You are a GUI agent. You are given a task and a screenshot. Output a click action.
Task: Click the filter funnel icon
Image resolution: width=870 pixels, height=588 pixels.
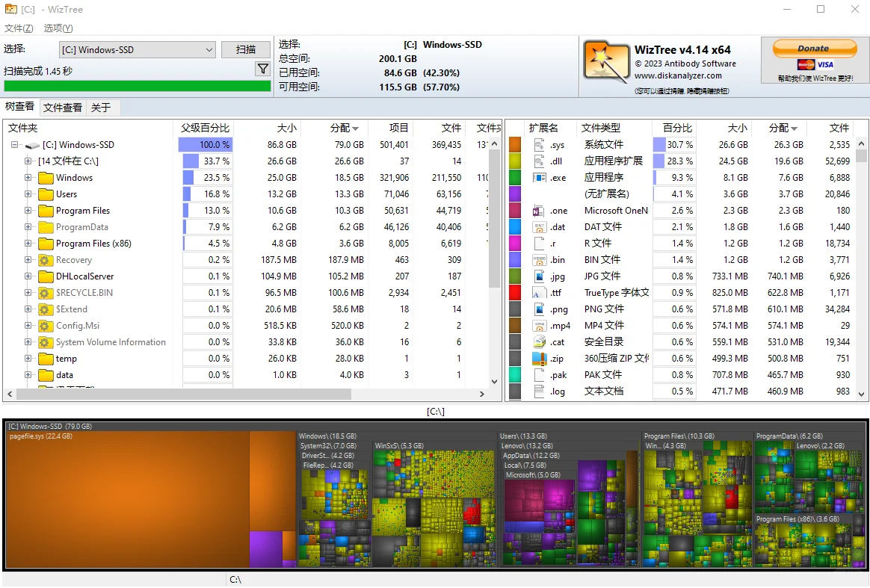(x=262, y=68)
